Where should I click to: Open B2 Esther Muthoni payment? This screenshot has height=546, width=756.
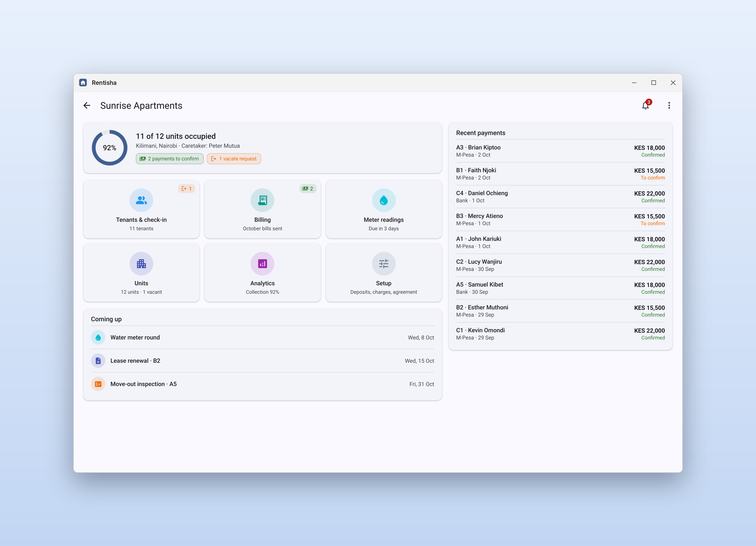pos(560,311)
